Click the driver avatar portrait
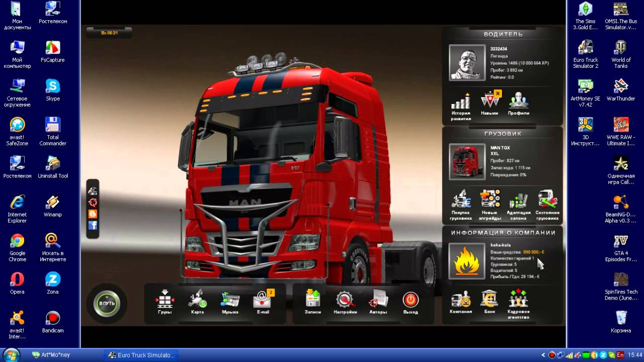 click(467, 63)
